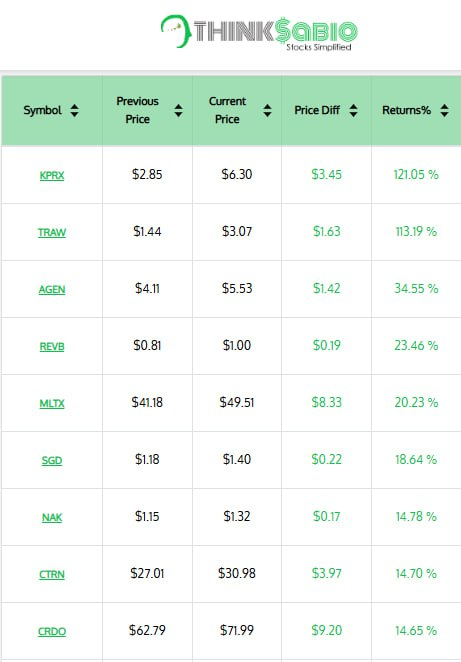Open the MLTX stock link
Image resolution: width=461 pixels, height=662 pixels.
pos(52,403)
